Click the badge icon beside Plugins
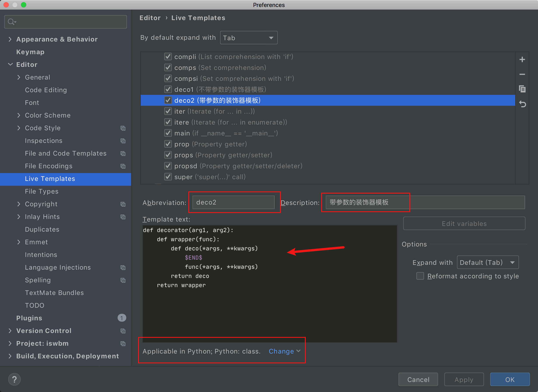 (121, 318)
